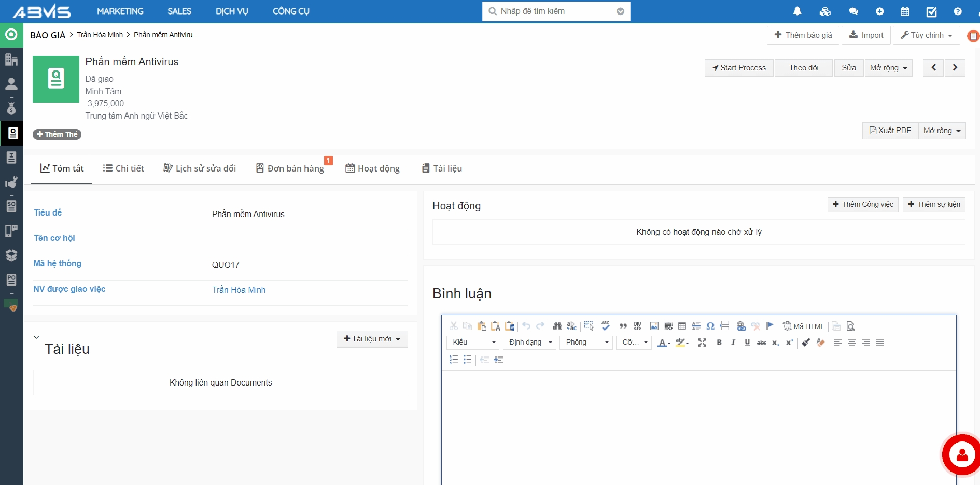Open the calendar icon in top bar
Viewport: 980px width, 485px height.
tap(905, 11)
